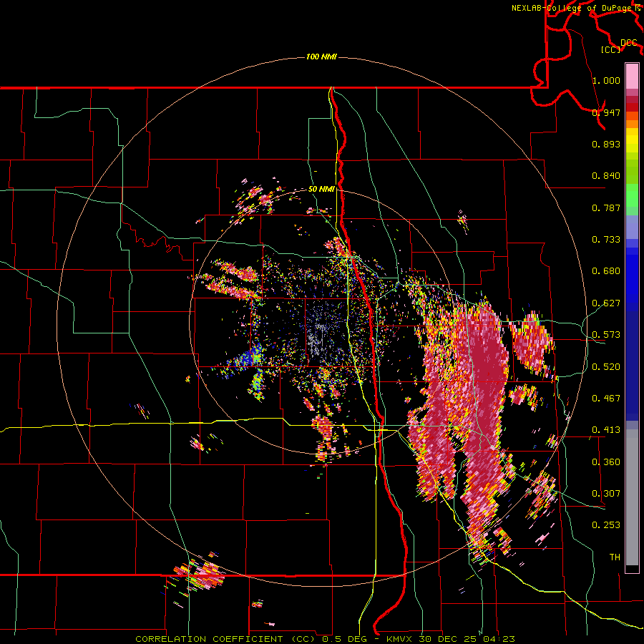Click the 0.467 scale value
Screen dimensions: 644x644
[606, 399]
